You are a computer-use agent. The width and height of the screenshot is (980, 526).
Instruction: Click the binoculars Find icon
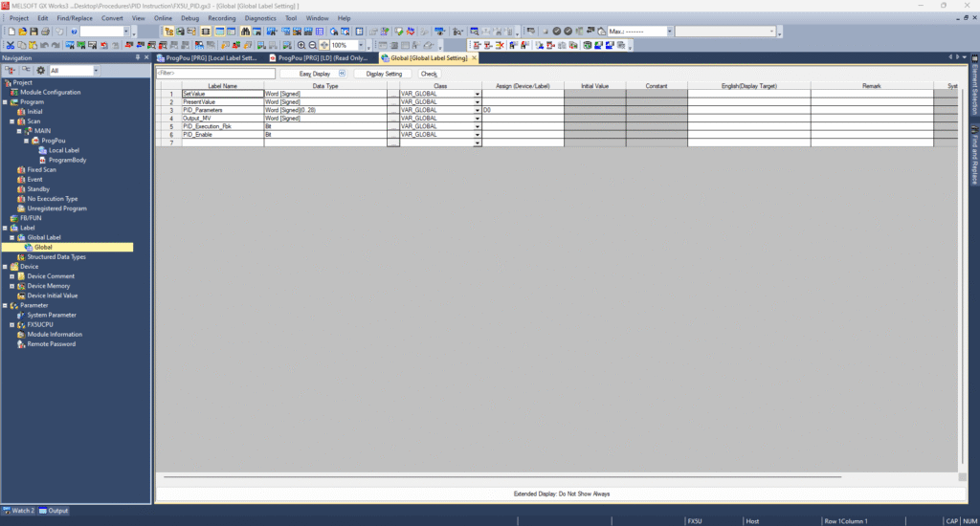(245, 32)
